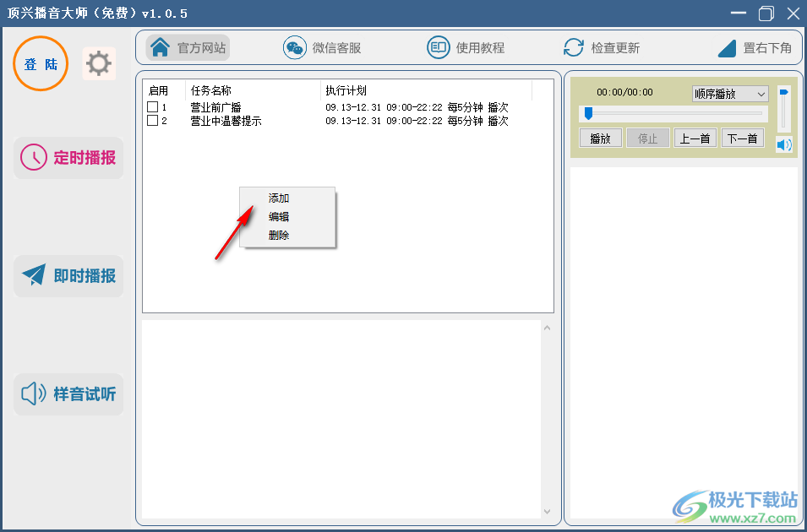The height and width of the screenshot is (532, 807).
Task: Enable task 营业中温馨提示 checkbox
Action: pos(152,120)
